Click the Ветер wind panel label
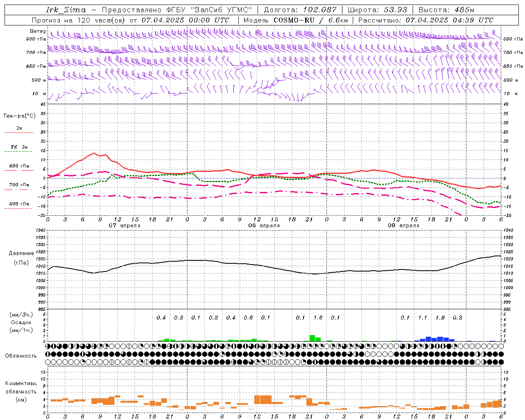 (x=38, y=31)
